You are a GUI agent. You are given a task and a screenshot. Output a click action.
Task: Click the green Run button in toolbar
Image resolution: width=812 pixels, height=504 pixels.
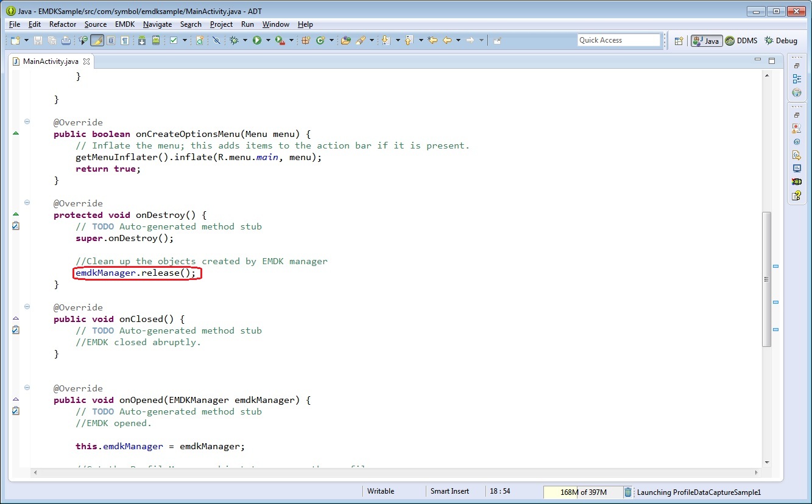tap(257, 40)
